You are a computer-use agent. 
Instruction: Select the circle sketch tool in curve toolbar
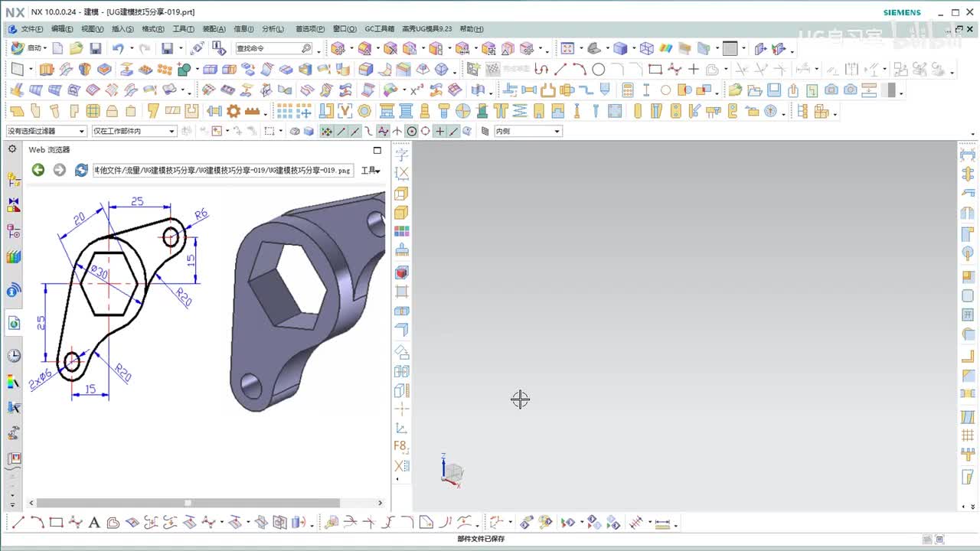(599, 70)
